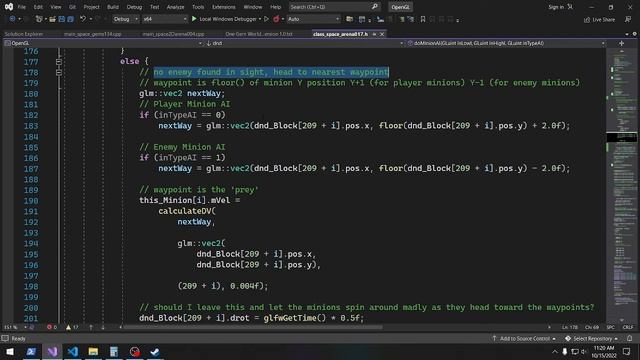The height and width of the screenshot is (360, 640).
Task: Click the OpenGL solution name button
Action: 400,7
